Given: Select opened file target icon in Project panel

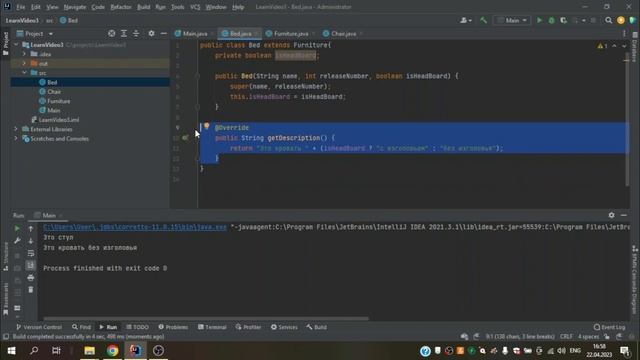Looking at the screenshot, I should coord(111,33).
